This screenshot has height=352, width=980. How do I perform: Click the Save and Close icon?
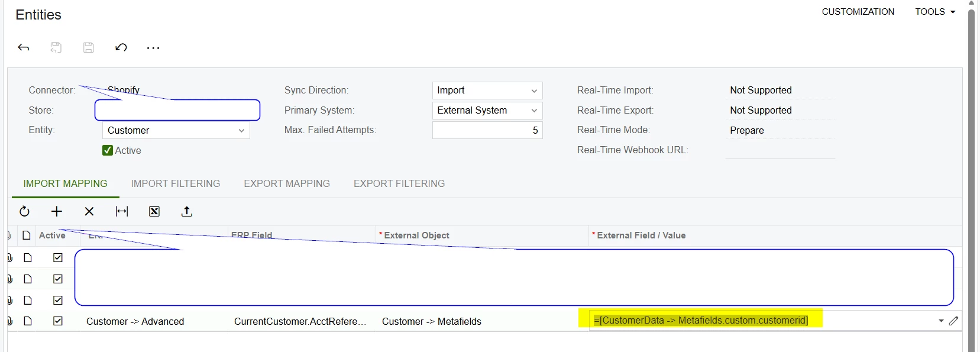[x=56, y=47]
